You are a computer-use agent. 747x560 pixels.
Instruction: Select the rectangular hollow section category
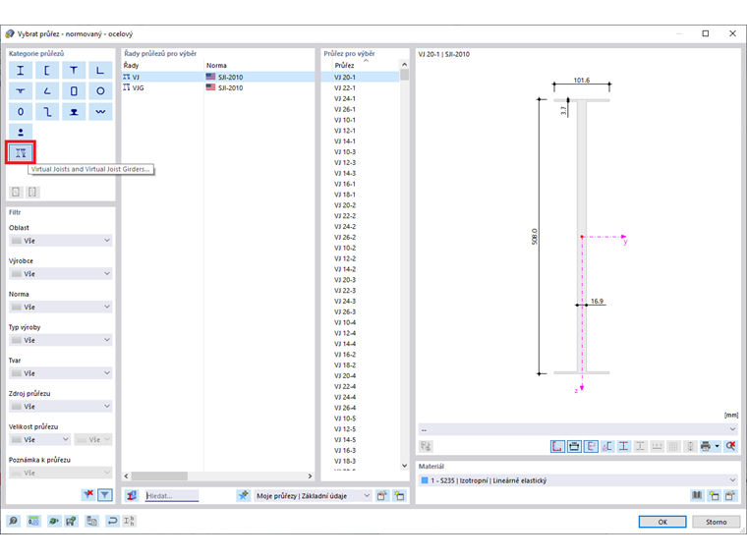click(74, 91)
